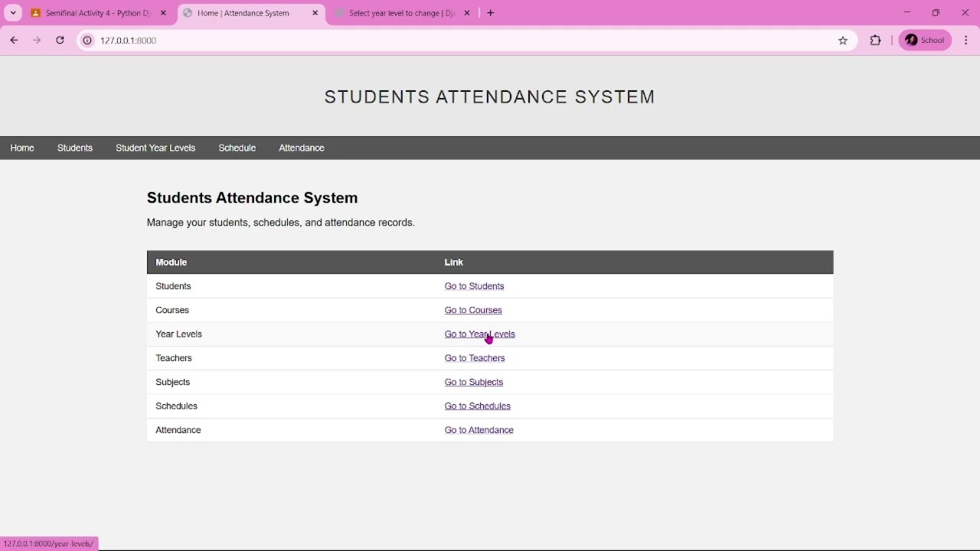
Task: Bookmark this page with the star icon
Action: point(843,41)
